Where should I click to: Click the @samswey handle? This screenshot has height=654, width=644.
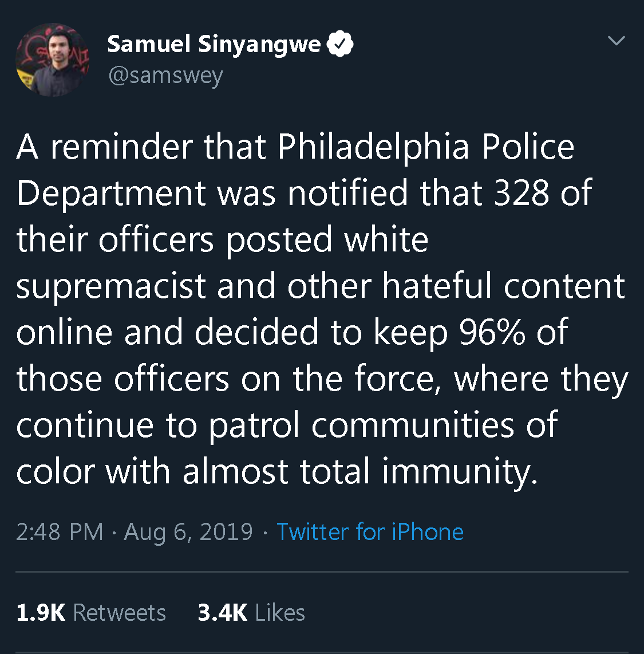point(165,76)
